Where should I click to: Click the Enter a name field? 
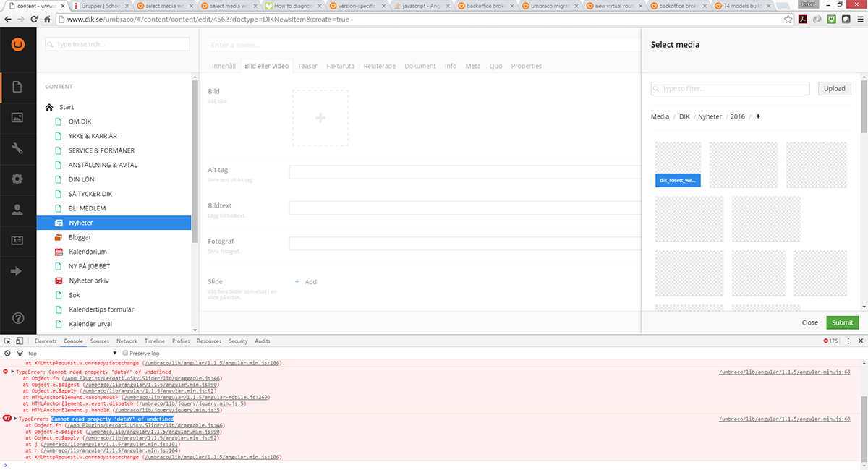coord(424,45)
